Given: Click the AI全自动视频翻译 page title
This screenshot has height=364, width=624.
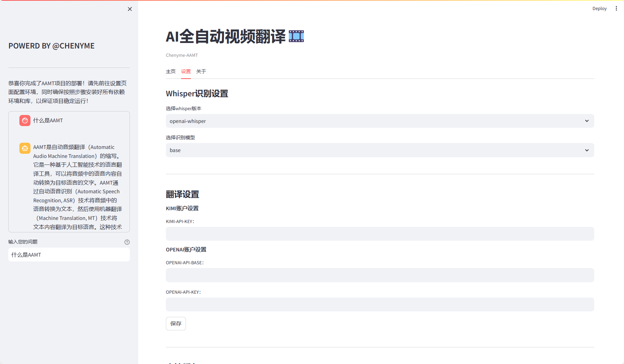Looking at the screenshot, I should (x=226, y=36).
